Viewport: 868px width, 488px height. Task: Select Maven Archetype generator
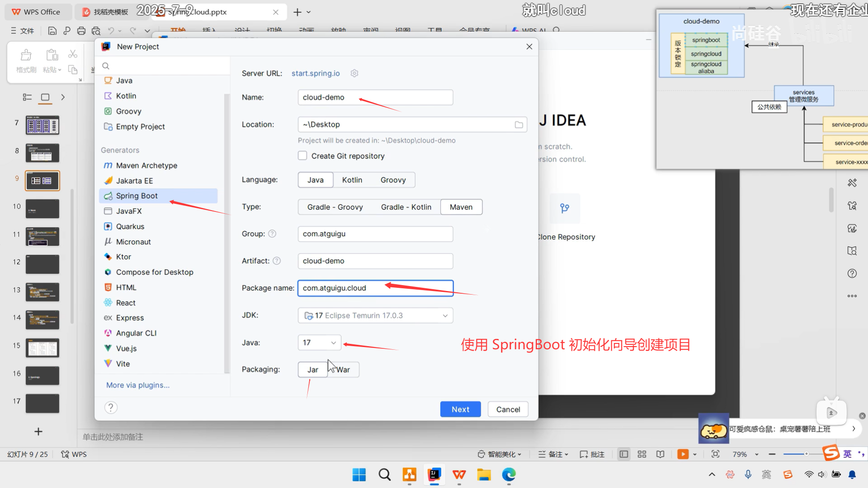tap(146, 165)
